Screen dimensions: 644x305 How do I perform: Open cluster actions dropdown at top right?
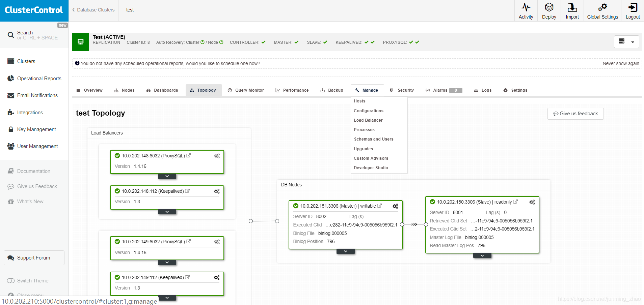coord(626,42)
